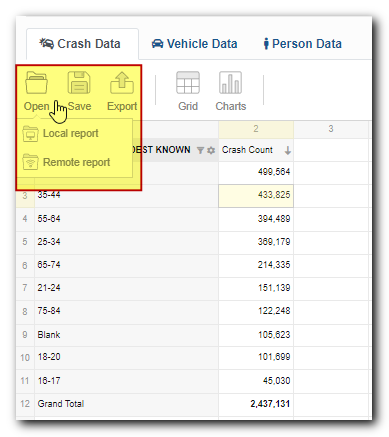Switch to the Person Data tab
The image size is (389, 437).
click(x=302, y=44)
